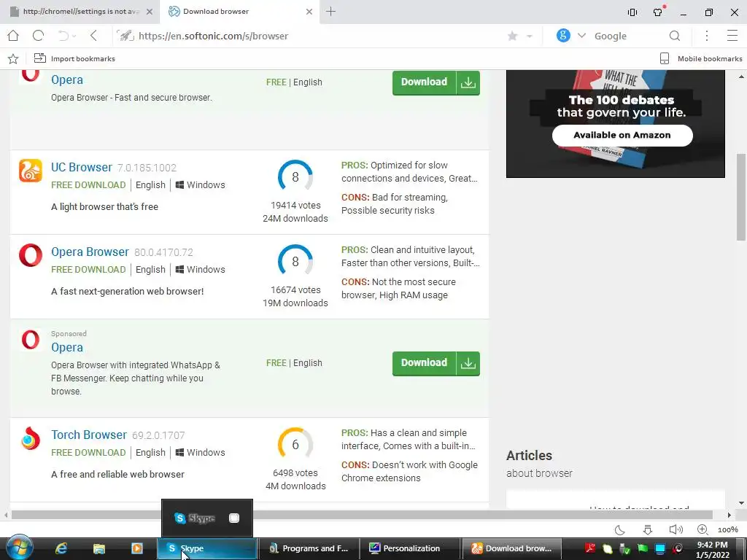This screenshot has width=747, height=560.
Task: Toggle night mode moon icon
Action: point(620,529)
